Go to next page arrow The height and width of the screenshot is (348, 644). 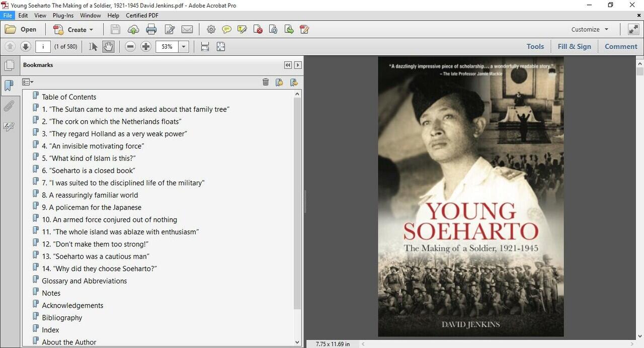tap(26, 47)
